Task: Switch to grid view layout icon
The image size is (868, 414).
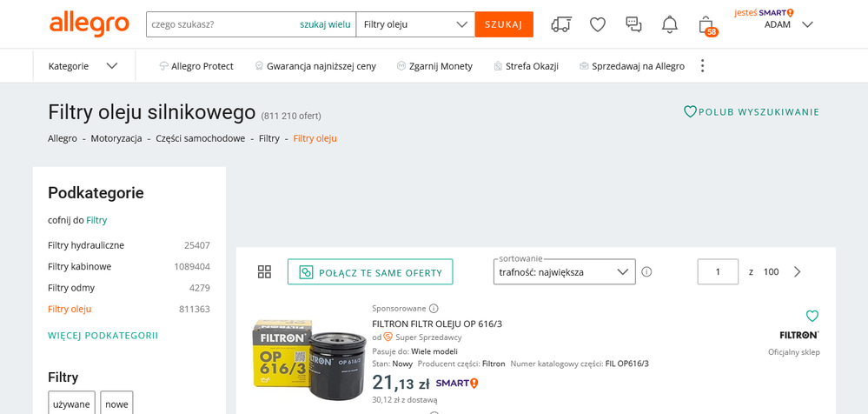Action: point(265,272)
